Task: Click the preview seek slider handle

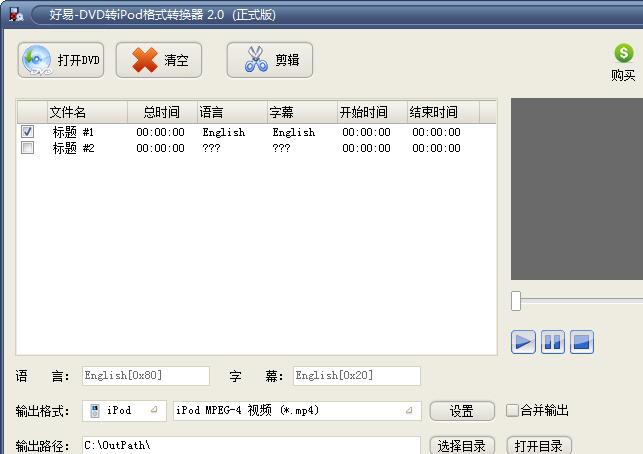Action: click(516, 301)
